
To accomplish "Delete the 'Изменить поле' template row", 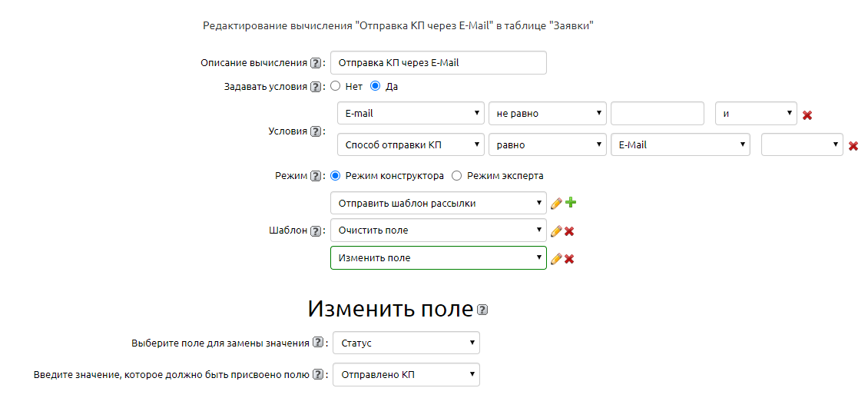I will tap(569, 259).
